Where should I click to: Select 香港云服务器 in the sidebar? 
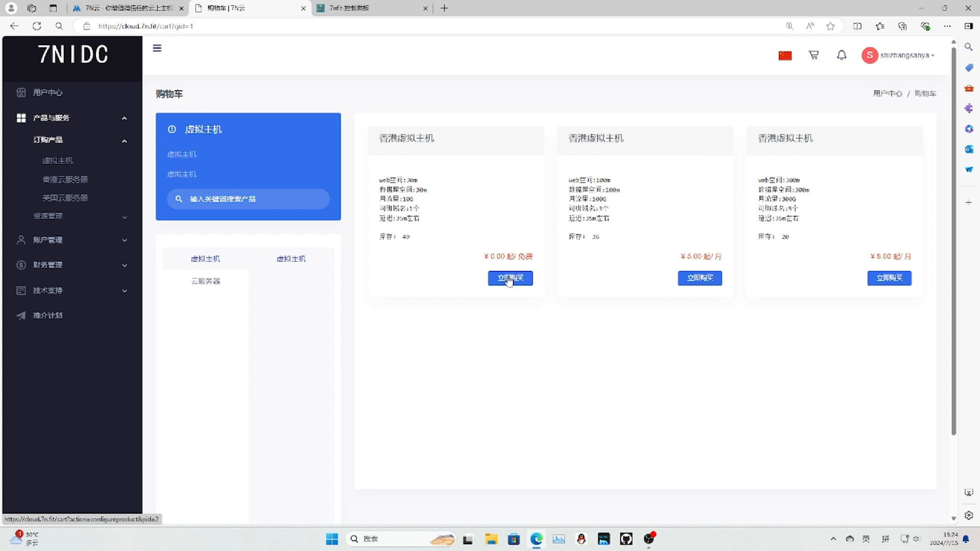65,180
